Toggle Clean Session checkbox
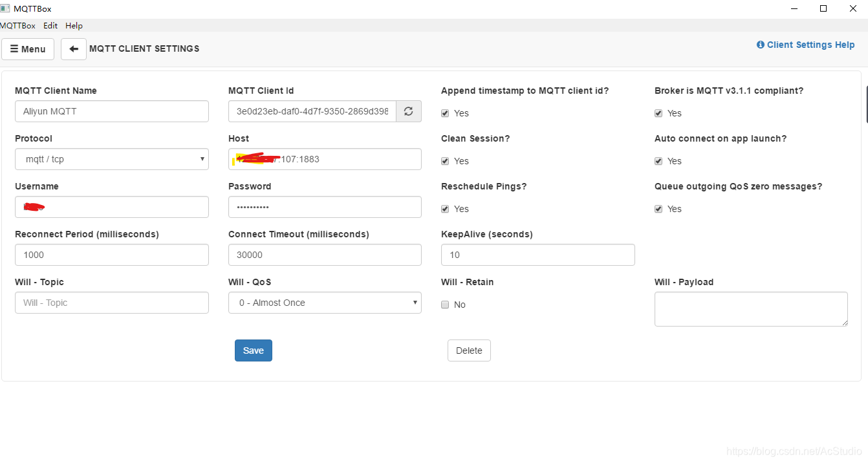 [x=445, y=161]
